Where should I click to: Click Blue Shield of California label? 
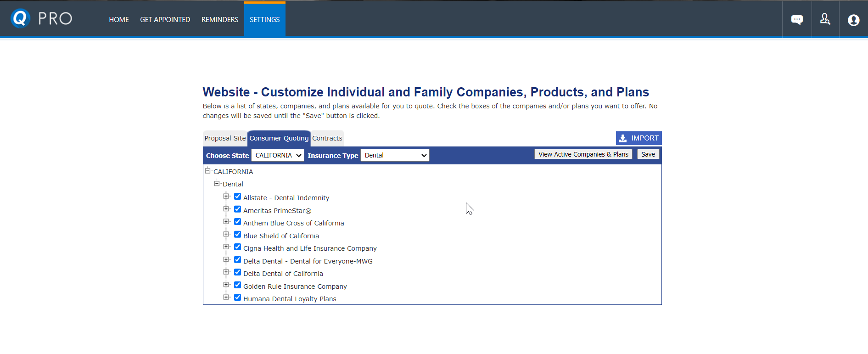[x=281, y=236]
